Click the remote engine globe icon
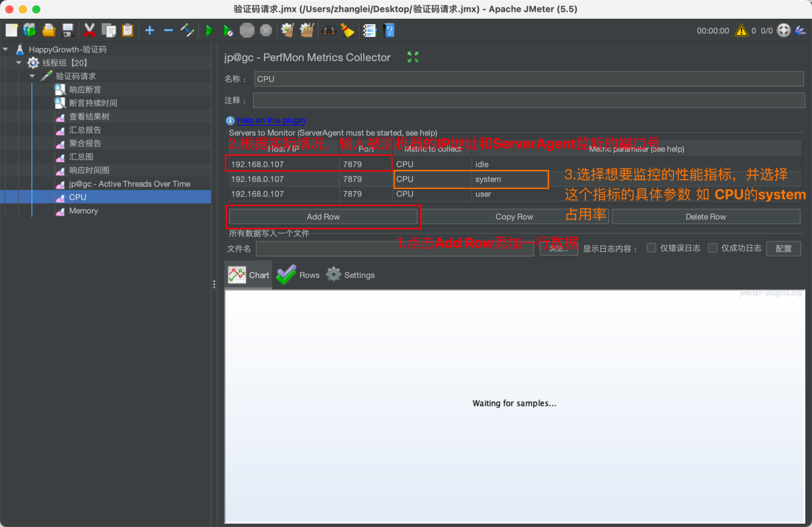The image size is (812, 527). click(784, 30)
